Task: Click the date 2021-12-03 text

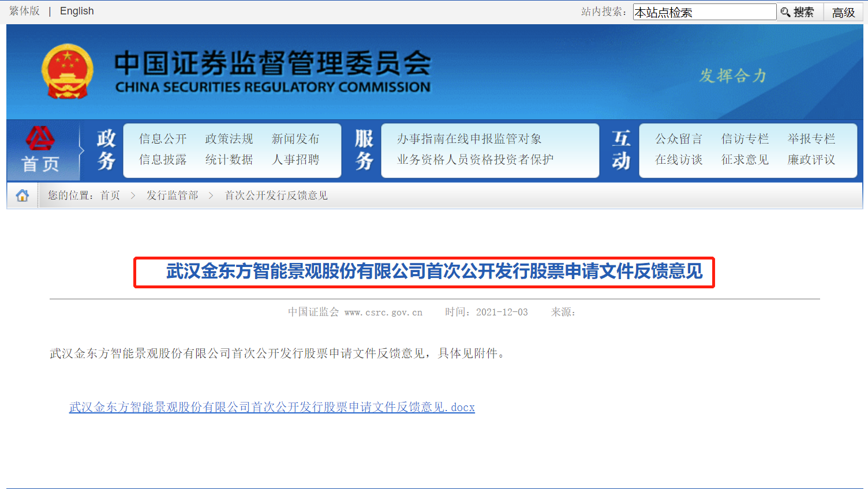Action: [x=502, y=312]
